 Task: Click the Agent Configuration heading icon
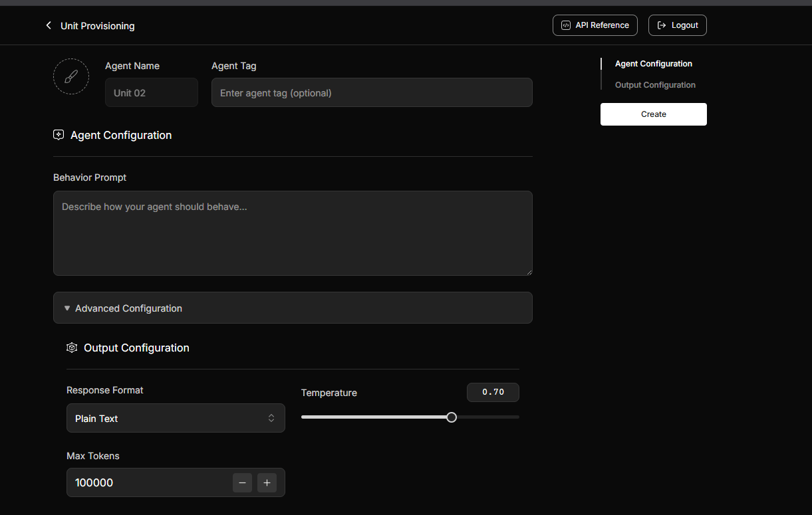tap(59, 135)
